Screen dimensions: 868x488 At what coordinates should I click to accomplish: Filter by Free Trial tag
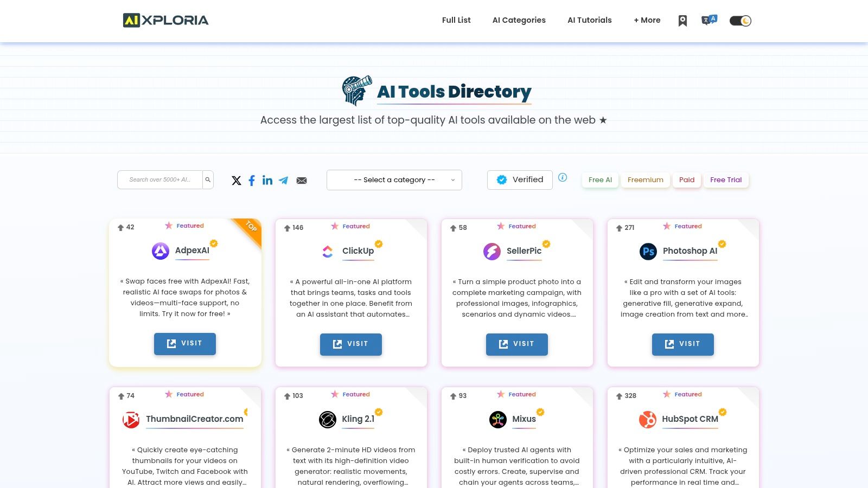tap(726, 180)
